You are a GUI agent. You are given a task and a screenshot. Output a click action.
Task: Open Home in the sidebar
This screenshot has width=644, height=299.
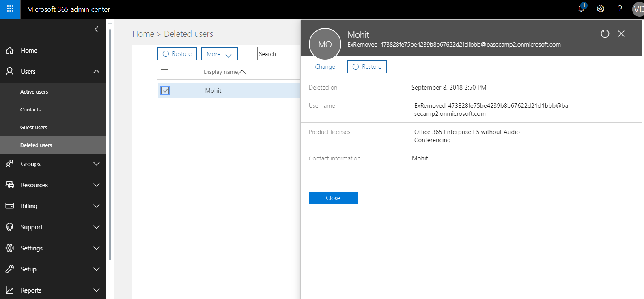(x=29, y=51)
